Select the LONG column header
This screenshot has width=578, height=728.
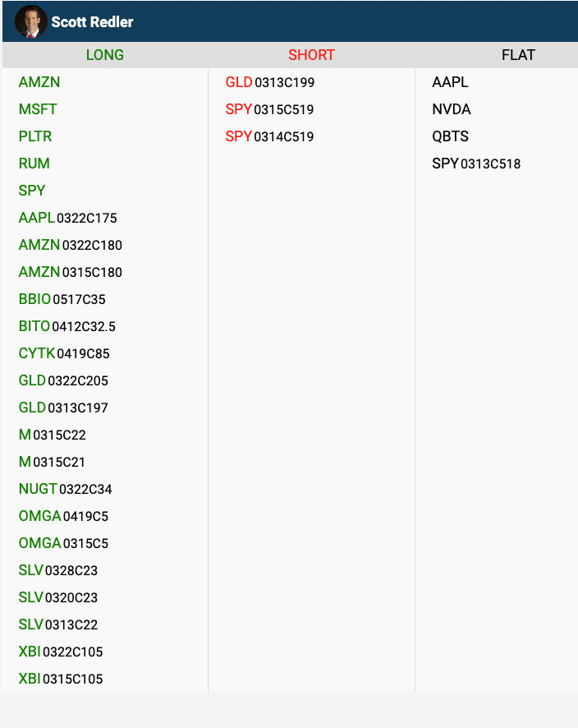pyautogui.click(x=105, y=55)
